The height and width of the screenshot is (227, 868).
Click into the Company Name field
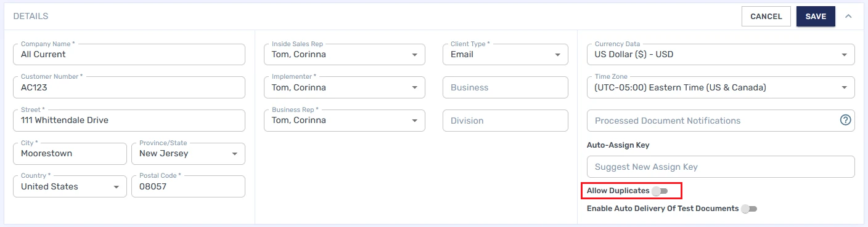129,54
